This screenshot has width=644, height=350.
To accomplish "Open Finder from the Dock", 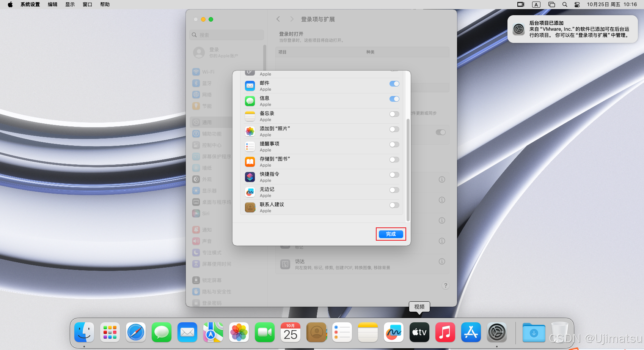I will (x=84, y=332).
